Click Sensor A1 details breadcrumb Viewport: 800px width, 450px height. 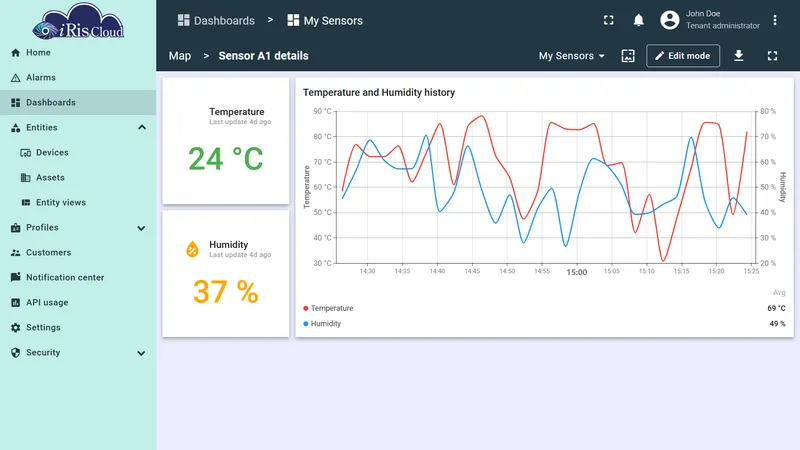pos(263,56)
